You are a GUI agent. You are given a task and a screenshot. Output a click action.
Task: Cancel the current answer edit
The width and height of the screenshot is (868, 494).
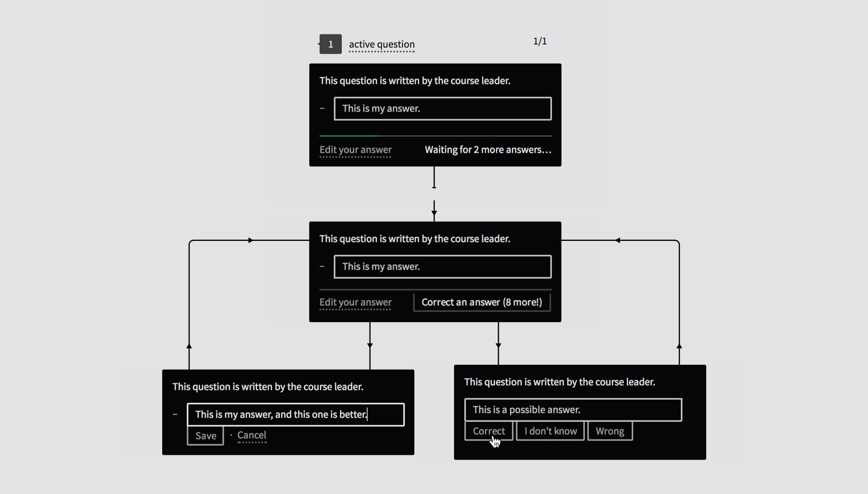pos(251,435)
